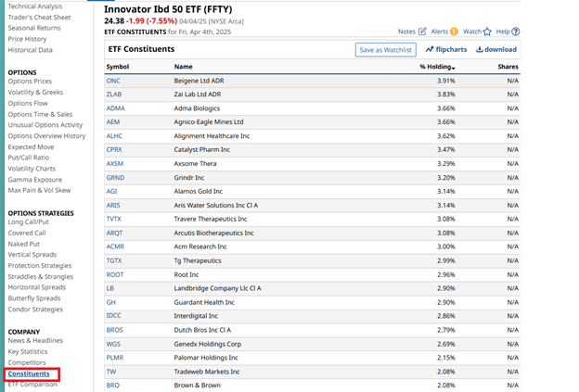Click the Shares column header

click(x=506, y=67)
